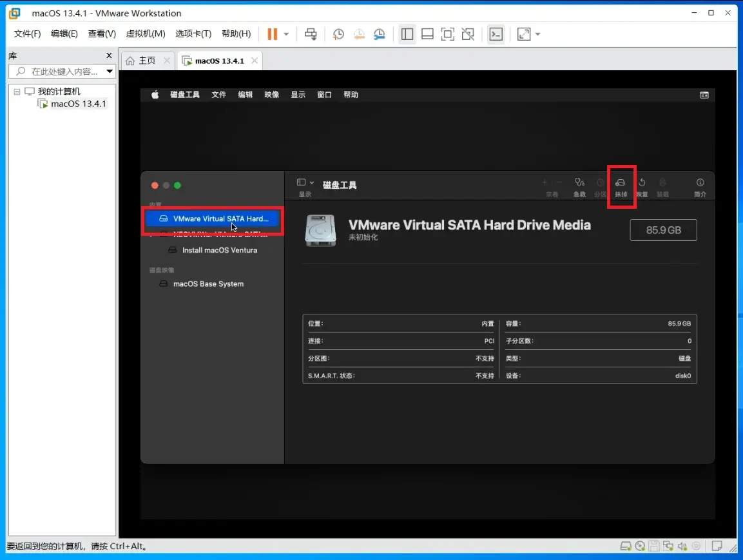The height and width of the screenshot is (560, 743).
Task: Open the 编辑(E) menu in VMware
Action: pos(64,34)
